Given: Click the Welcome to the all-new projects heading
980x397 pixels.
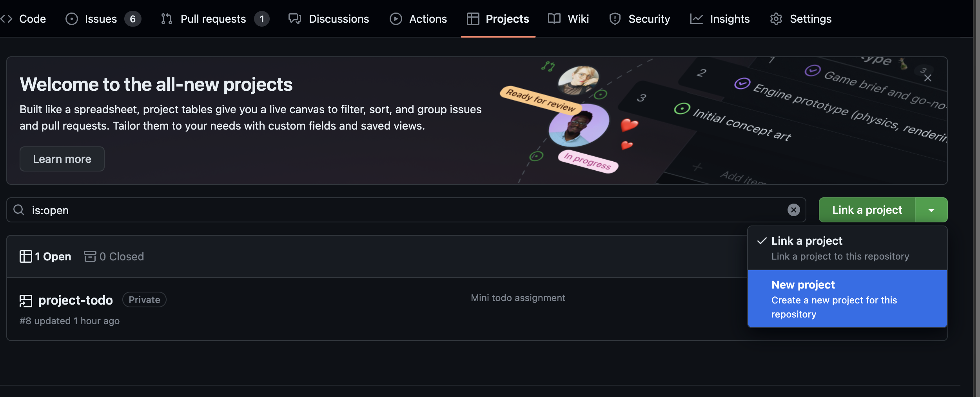Looking at the screenshot, I should (x=156, y=84).
